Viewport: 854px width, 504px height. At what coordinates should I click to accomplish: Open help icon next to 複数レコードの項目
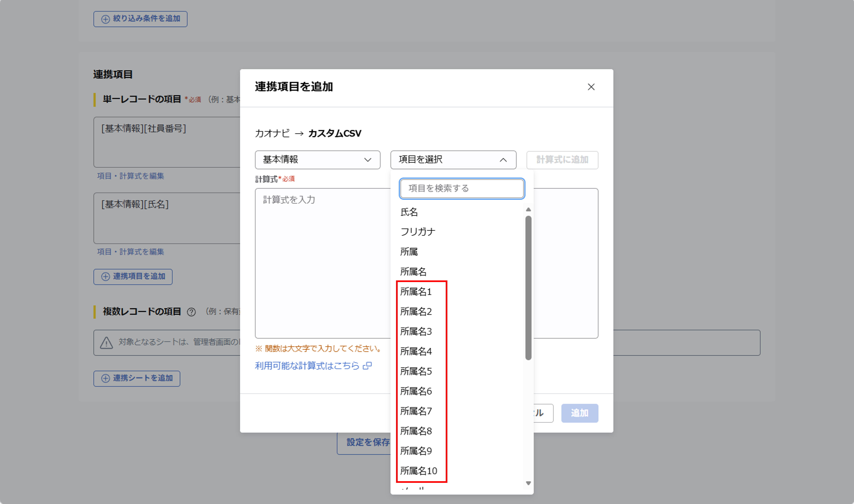tap(191, 312)
